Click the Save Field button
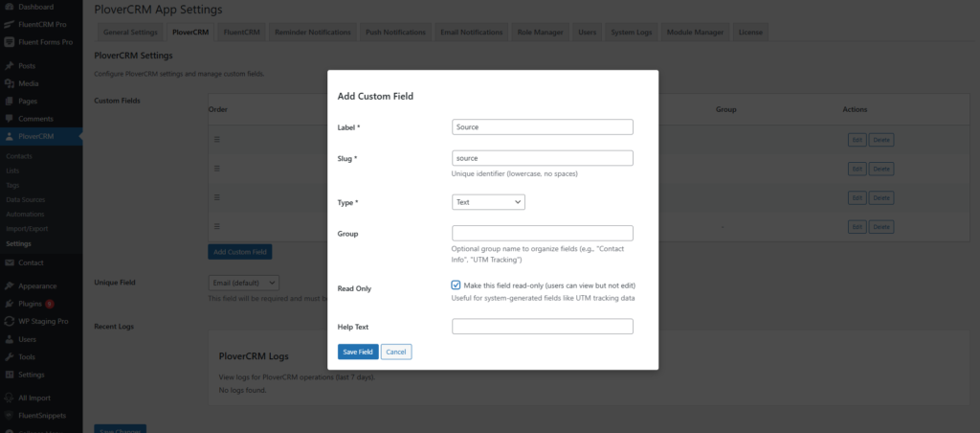This screenshot has height=433, width=980. pyautogui.click(x=358, y=352)
